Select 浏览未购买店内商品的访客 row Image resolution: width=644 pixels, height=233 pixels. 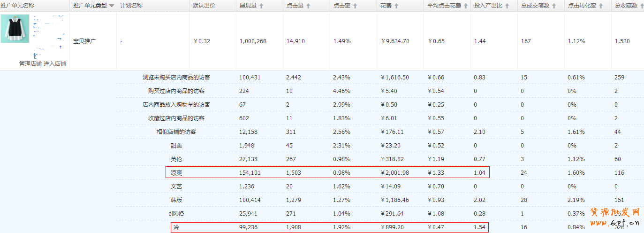click(176, 77)
